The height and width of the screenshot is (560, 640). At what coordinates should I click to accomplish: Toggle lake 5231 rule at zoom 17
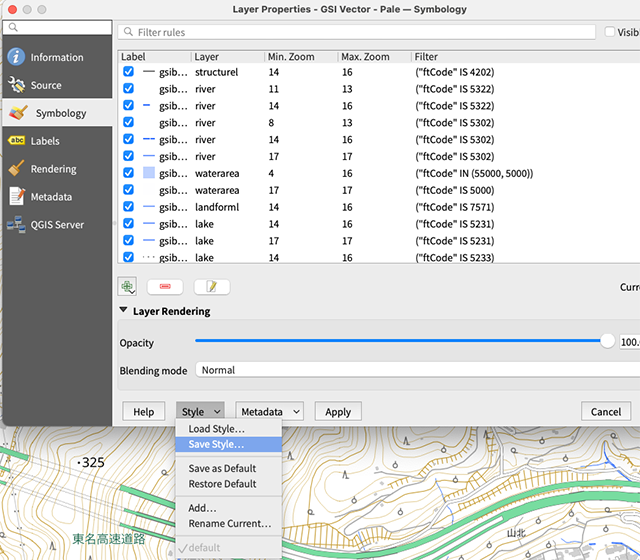point(128,240)
